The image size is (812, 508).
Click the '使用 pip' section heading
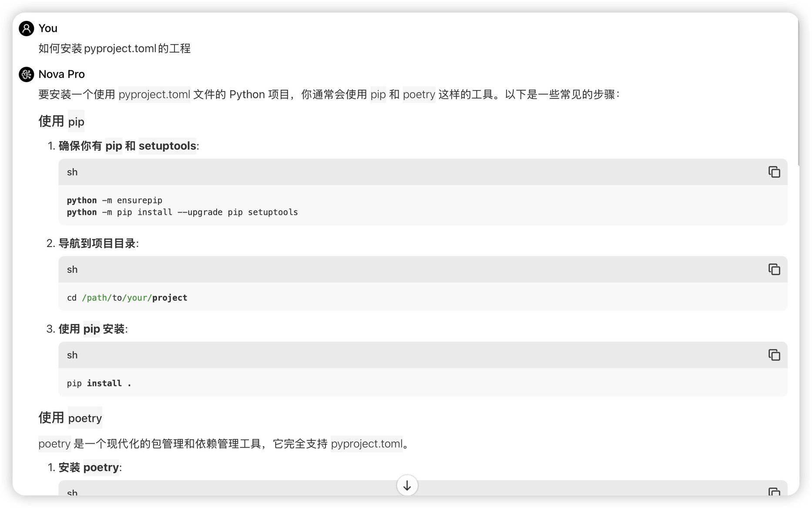[x=61, y=121]
